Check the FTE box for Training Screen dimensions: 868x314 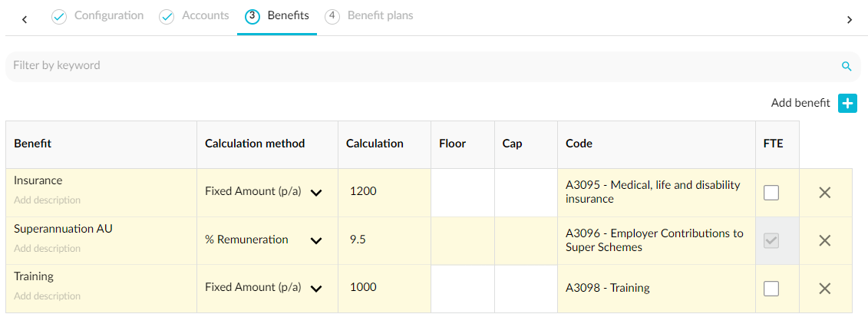tap(771, 289)
